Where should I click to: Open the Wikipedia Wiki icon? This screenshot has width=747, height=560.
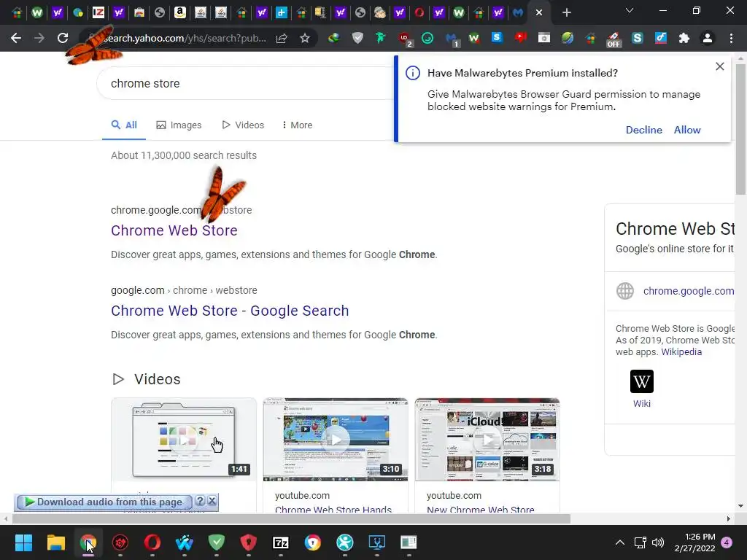tap(642, 381)
